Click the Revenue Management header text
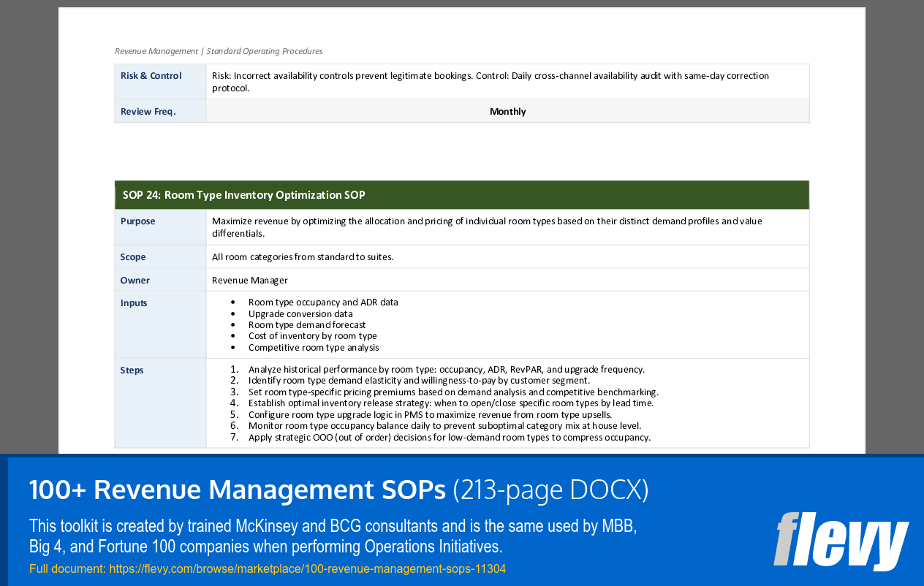This screenshot has width=924, height=586. (x=218, y=51)
